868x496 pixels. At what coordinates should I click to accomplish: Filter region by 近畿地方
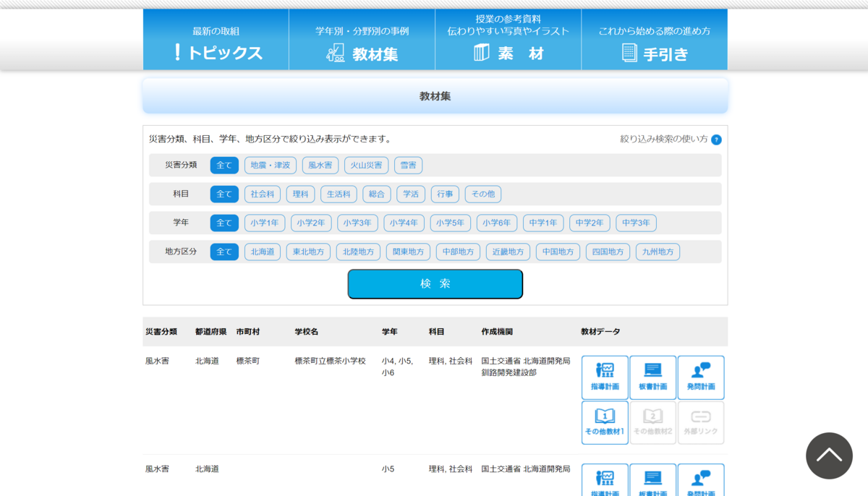(508, 252)
